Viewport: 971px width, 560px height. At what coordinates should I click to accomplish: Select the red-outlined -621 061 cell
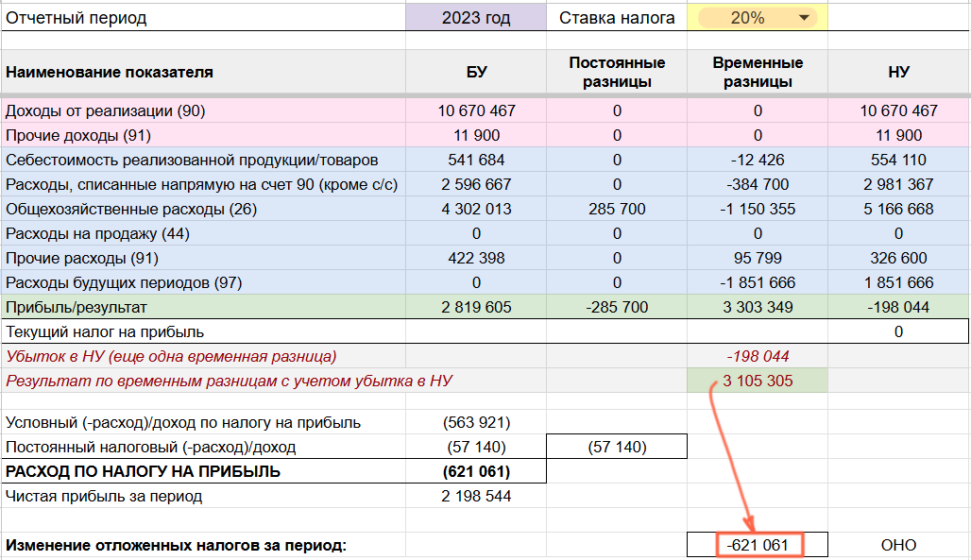tap(758, 545)
